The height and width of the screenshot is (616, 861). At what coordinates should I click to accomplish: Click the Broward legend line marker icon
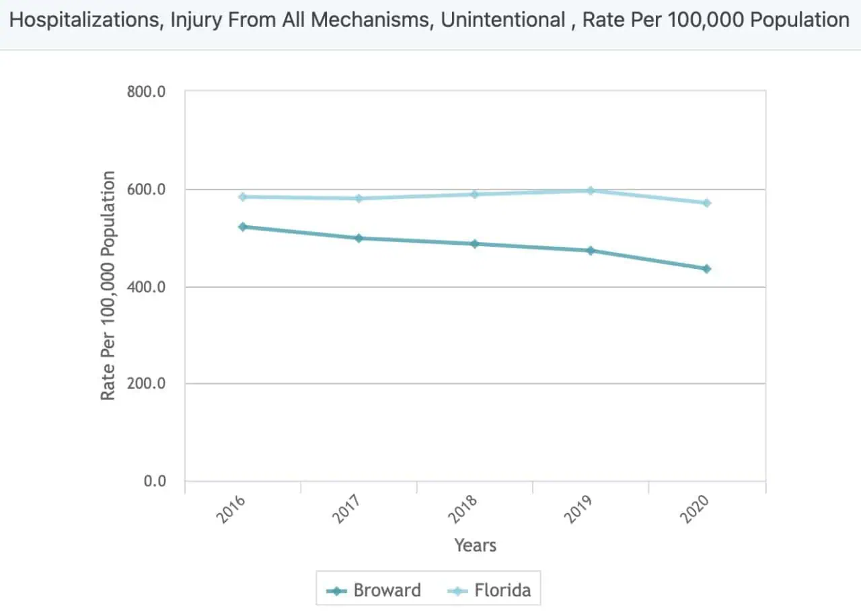pyautogui.click(x=336, y=591)
